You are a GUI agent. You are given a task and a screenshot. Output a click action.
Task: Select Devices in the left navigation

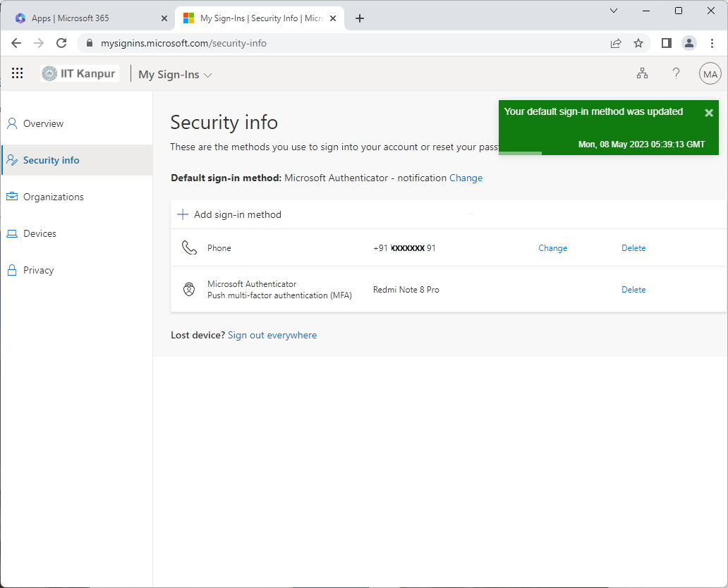40,233
